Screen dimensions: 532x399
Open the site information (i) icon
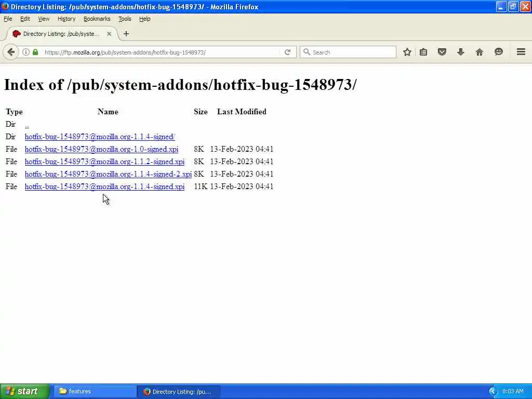point(26,52)
